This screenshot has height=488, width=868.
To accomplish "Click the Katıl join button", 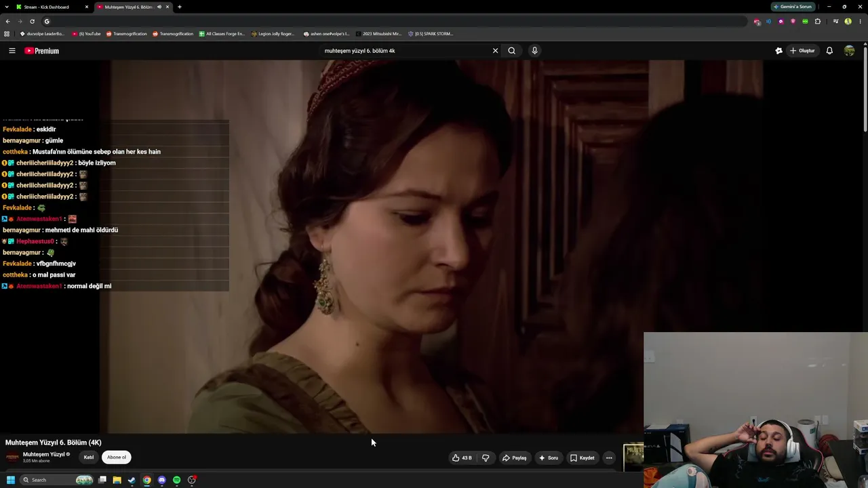I will tap(89, 457).
